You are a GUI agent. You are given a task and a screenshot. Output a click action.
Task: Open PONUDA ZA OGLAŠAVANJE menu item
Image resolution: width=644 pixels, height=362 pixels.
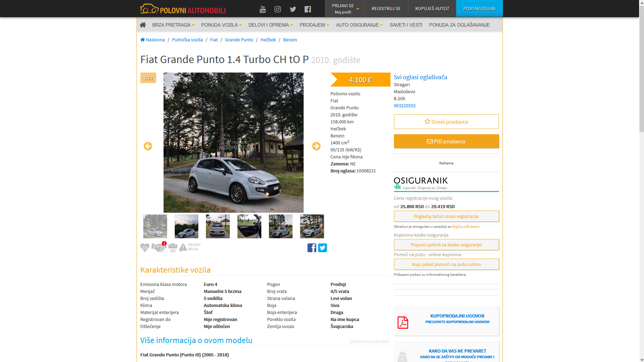point(459,25)
